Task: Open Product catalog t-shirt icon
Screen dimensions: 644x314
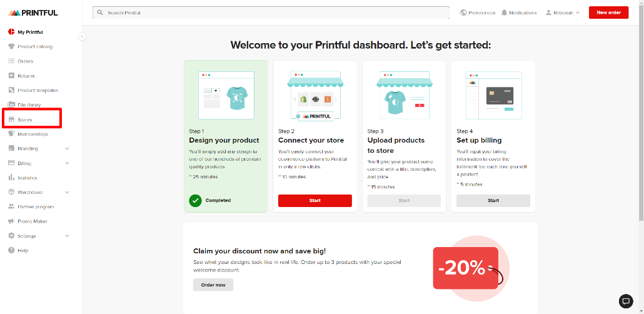Action: 11,46
